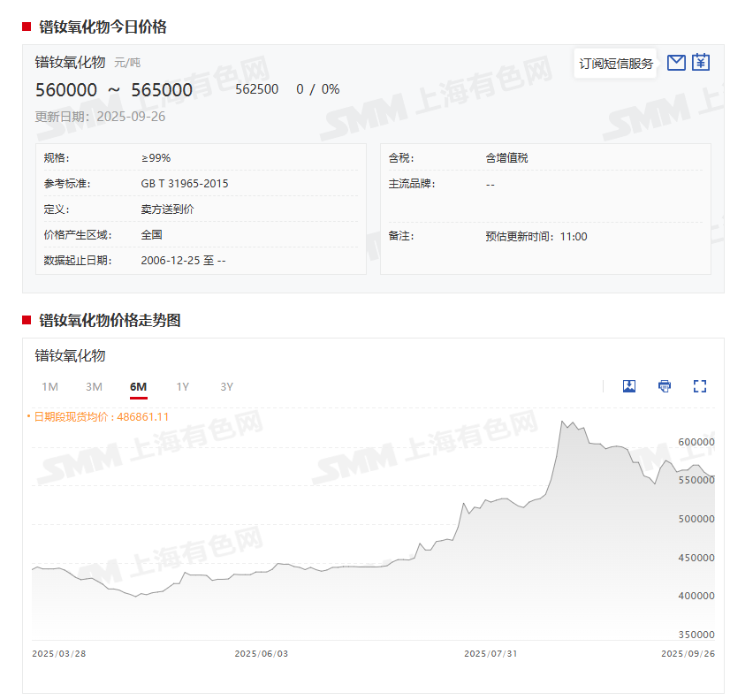
Task: Expand the chart to fullscreen
Action: tap(700, 386)
